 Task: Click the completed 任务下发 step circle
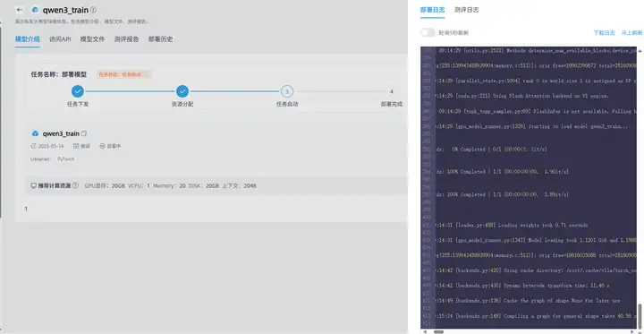pyautogui.click(x=78, y=91)
